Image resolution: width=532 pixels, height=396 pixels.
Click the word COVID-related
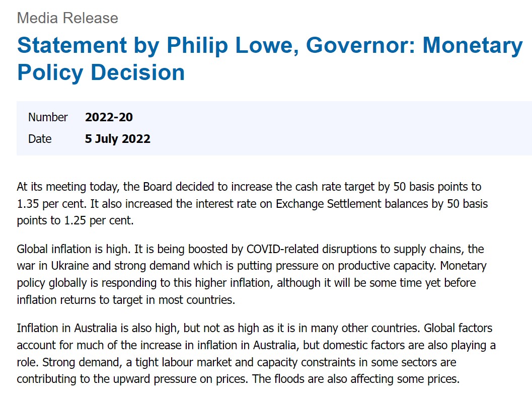282,249
